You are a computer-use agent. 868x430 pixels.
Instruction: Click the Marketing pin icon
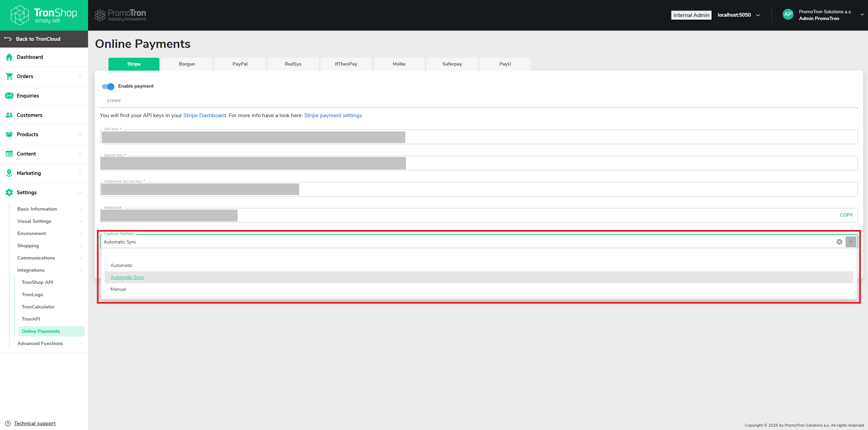(9, 173)
